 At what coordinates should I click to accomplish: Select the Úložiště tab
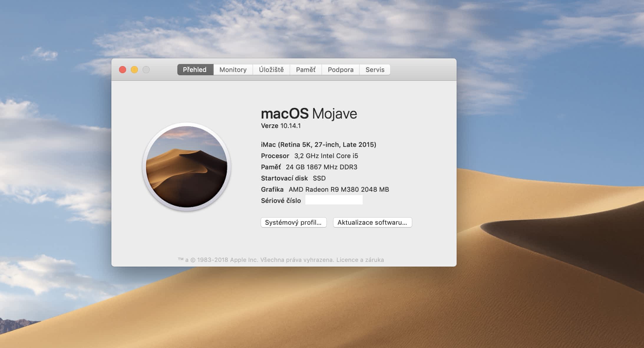point(271,70)
